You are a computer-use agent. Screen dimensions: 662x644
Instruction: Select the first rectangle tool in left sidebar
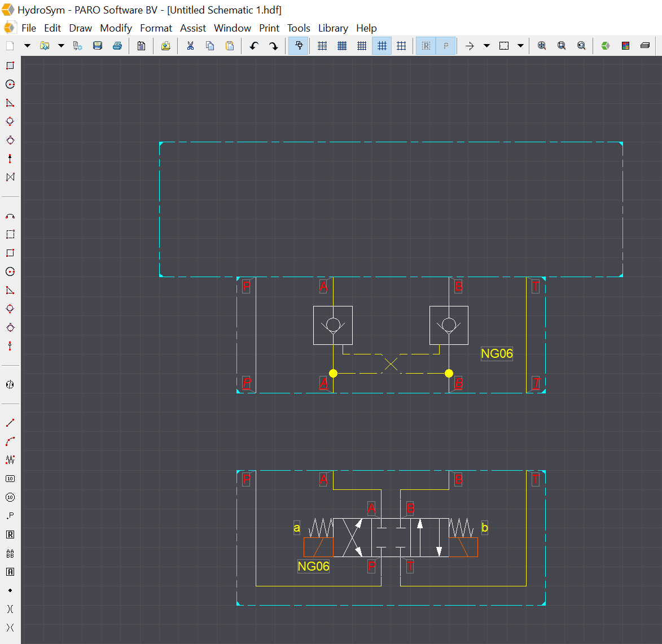click(10, 65)
